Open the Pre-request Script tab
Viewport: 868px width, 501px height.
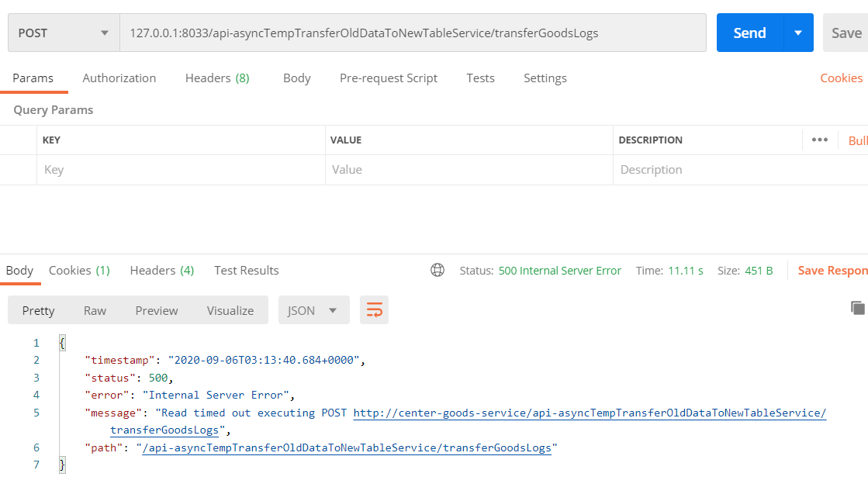click(x=389, y=78)
